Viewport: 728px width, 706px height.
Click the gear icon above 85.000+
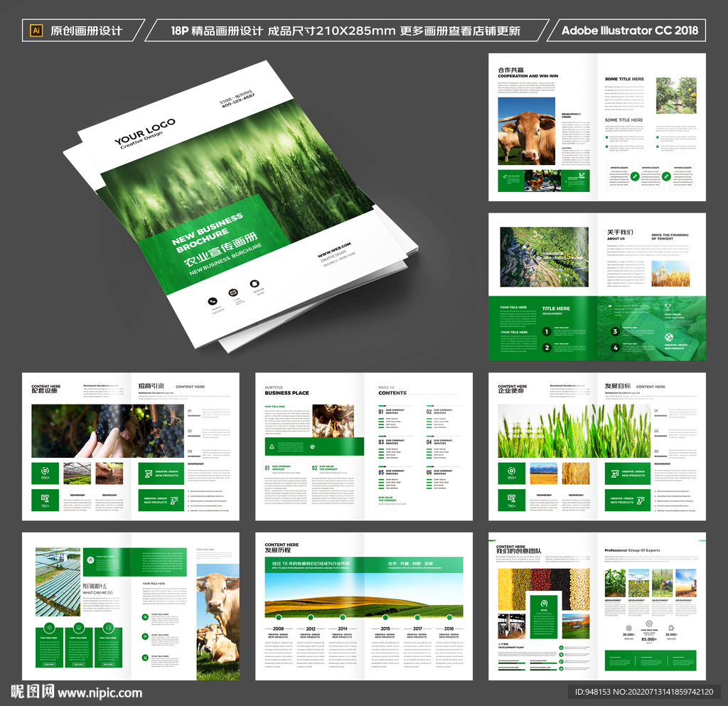[648, 624]
